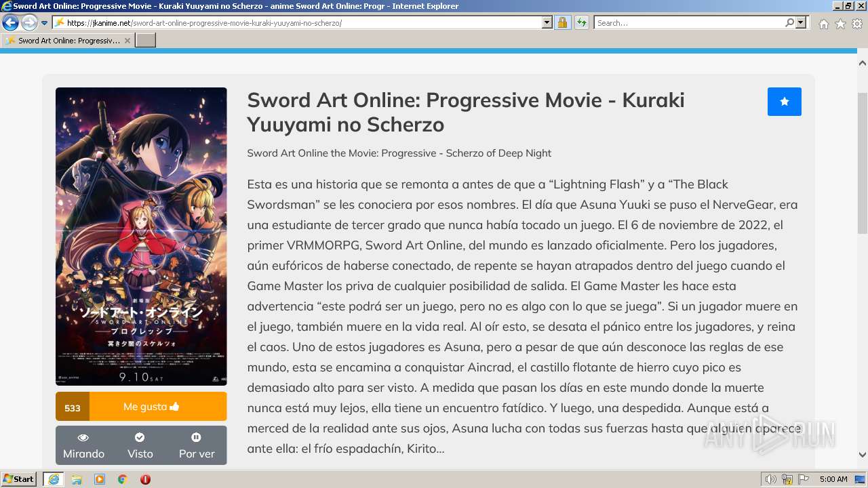This screenshot has width=868, height=488.
Task: Click the volume speaker tray icon
Action: (770, 479)
